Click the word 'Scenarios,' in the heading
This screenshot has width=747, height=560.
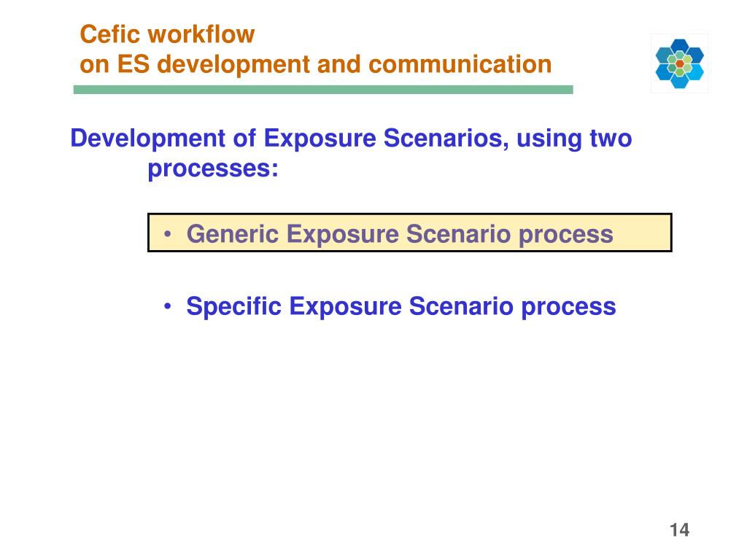[446, 138]
